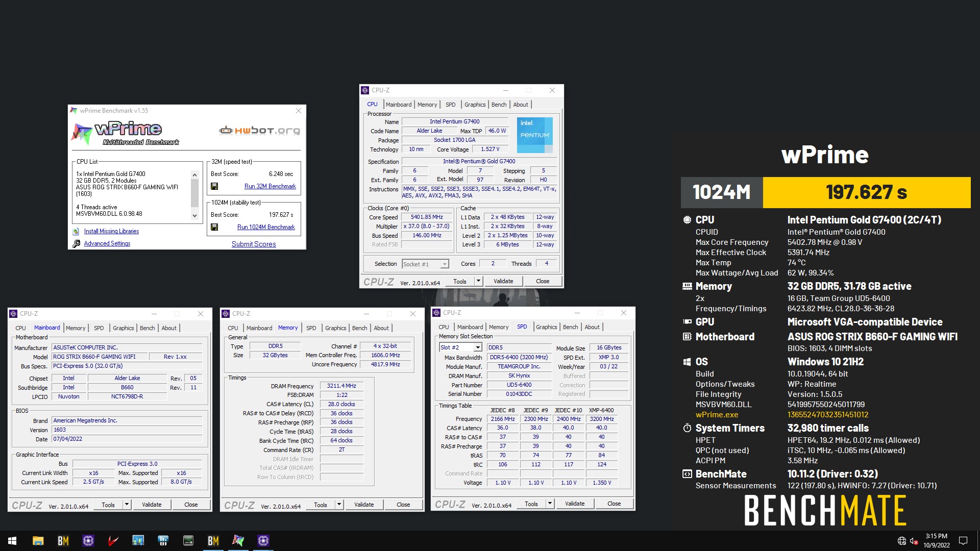Click the first purple CPU-Z icon in the taskbar
This screenshot has height=551, width=980.
point(88,541)
